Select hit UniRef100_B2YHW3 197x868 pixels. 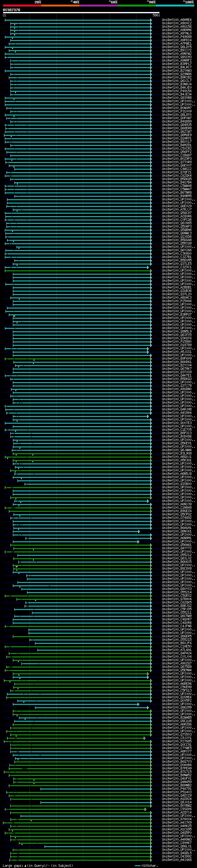[x=177, y=71]
